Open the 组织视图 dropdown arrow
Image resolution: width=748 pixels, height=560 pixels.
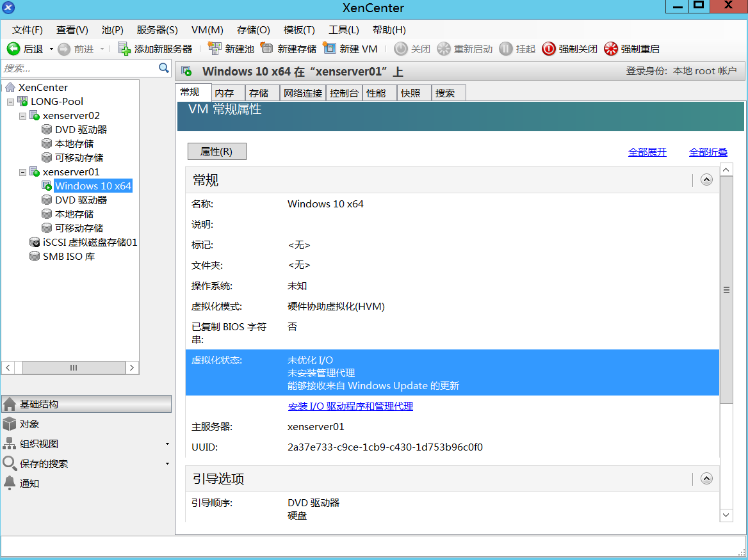(167, 444)
